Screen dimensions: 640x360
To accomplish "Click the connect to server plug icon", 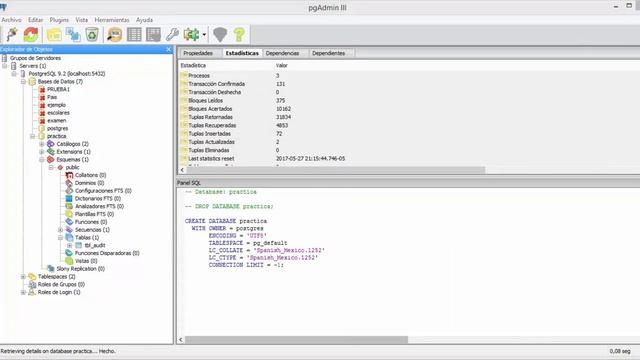I will pyautogui.click(x=11, y=35).
